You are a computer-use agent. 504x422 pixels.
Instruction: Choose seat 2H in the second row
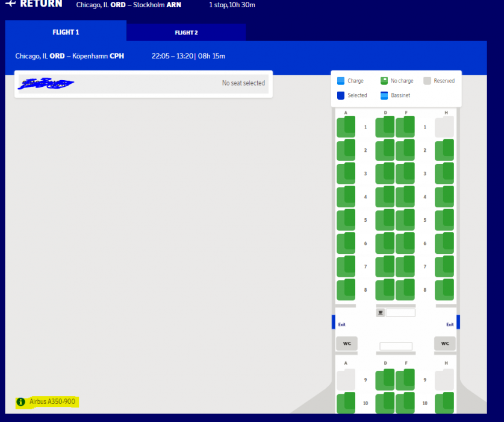(444, 150)
